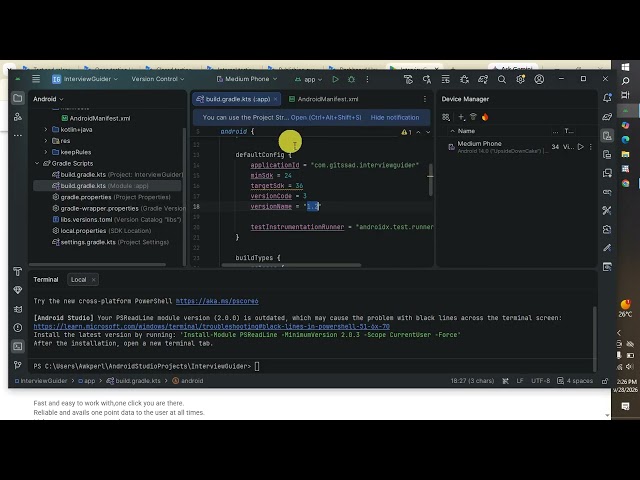
Task: Open the Gradle elephant tool window
Action: pyautogui.click(x=607, y=117)
